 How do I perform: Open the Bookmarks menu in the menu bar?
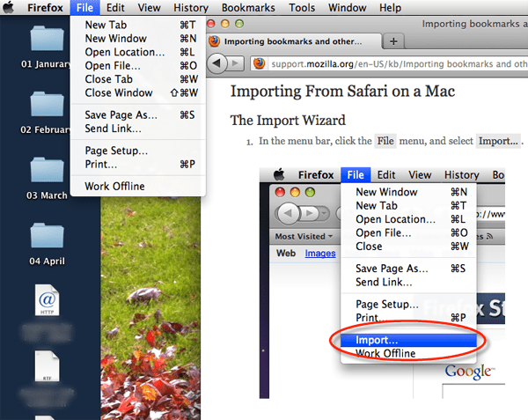pyautogui.click(x=248, y=8)
